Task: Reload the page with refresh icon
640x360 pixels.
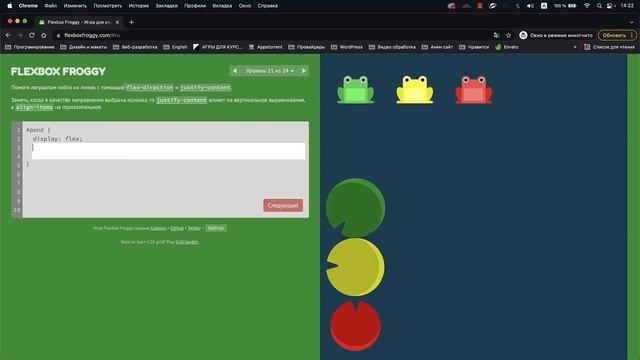Action: 32,36
